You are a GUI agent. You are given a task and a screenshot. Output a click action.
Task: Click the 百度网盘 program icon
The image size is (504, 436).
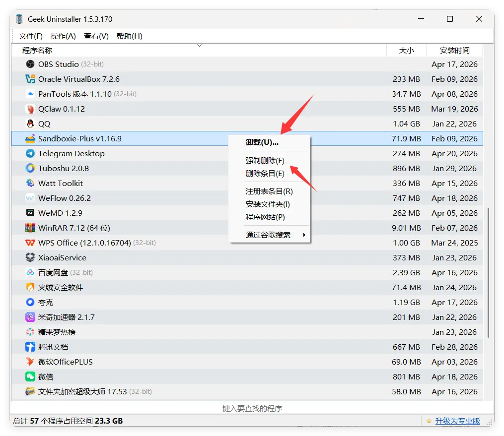pyautogui.click(x=30, y=273)
